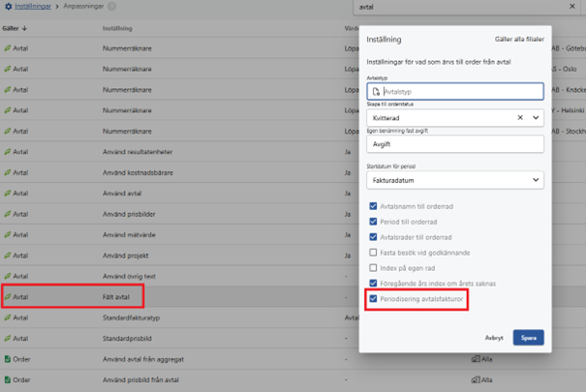Toggle Avtalsrader till orderrad checkbox

click(373, 237)
